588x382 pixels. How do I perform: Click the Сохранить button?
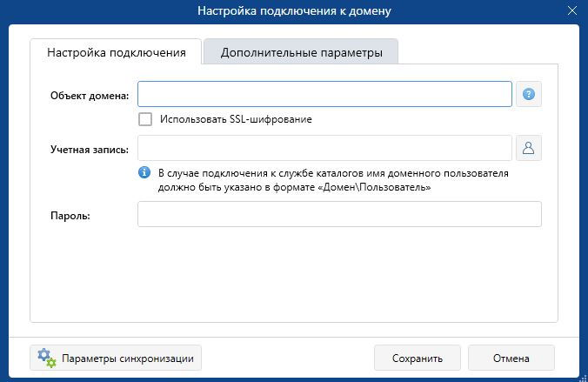[x=417, y=358]
